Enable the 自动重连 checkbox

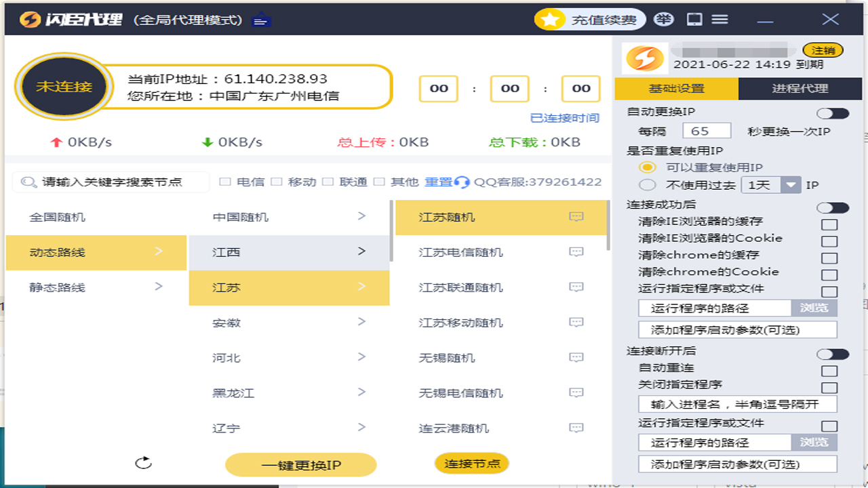pos(829,371)
